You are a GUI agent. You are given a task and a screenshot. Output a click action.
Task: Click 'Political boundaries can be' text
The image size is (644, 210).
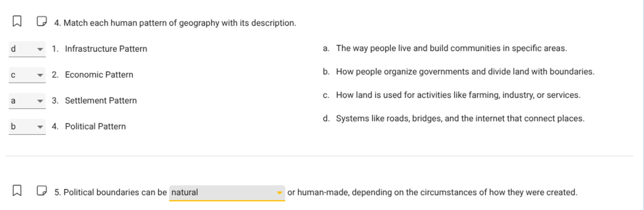tap(115, 192)
